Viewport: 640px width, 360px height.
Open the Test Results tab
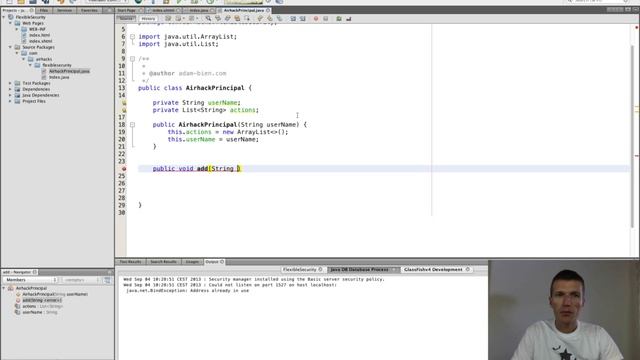[131, 262]
